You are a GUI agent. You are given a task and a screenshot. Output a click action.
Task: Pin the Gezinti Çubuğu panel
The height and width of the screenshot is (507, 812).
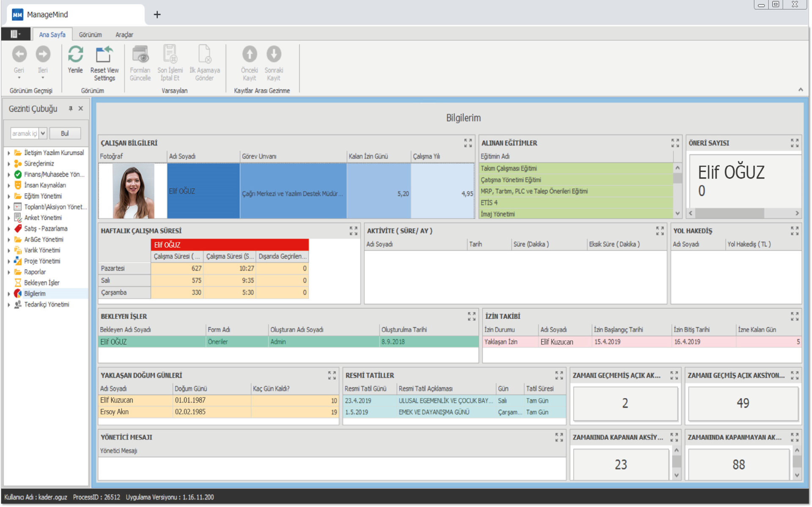point(71,109)
